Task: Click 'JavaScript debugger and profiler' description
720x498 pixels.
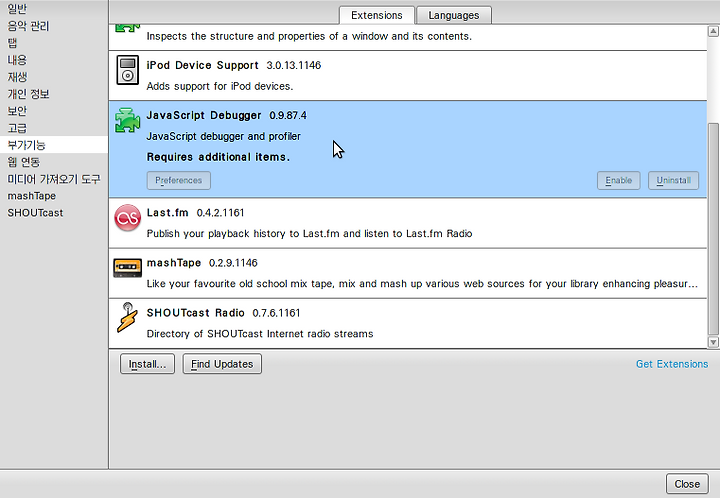Action: pos(224,136)
